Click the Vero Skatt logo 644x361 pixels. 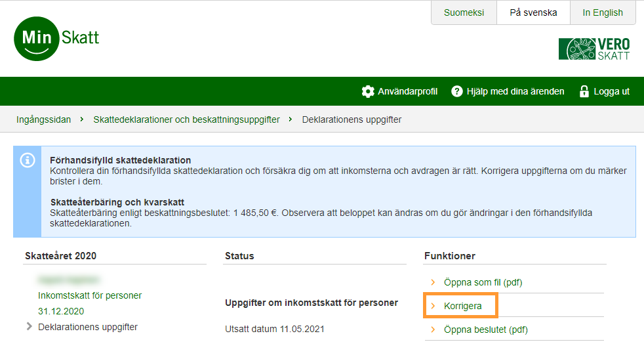594,49
